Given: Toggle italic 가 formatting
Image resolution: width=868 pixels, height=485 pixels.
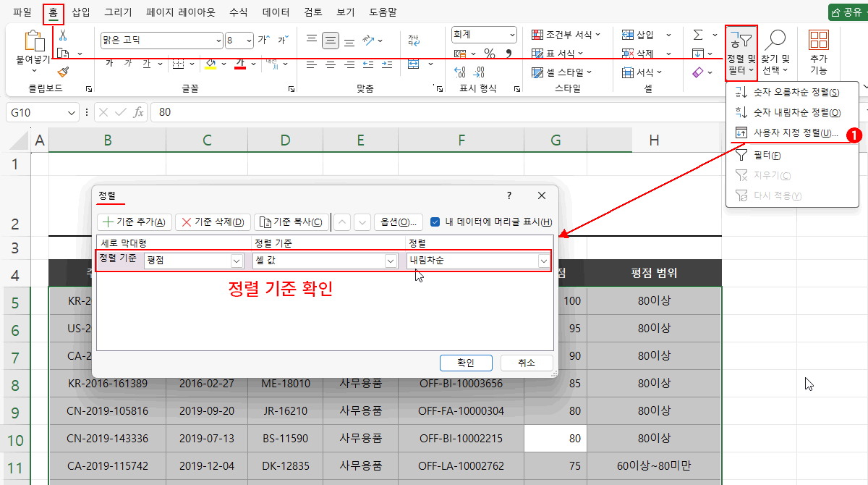Looking at the screenshot, I should click(128, 64).
